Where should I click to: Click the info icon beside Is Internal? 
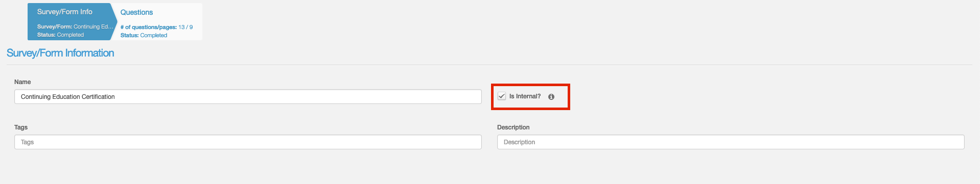[x=551, y=97]
